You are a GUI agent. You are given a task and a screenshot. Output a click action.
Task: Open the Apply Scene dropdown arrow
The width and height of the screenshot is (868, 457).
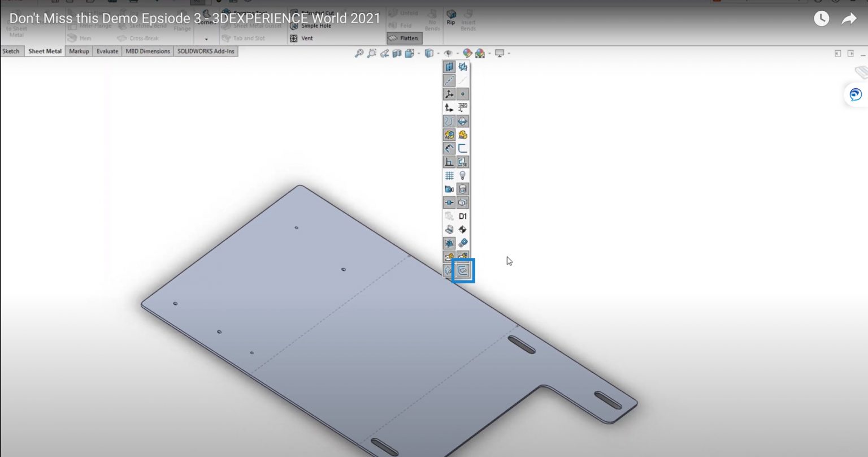pos(489,54)
